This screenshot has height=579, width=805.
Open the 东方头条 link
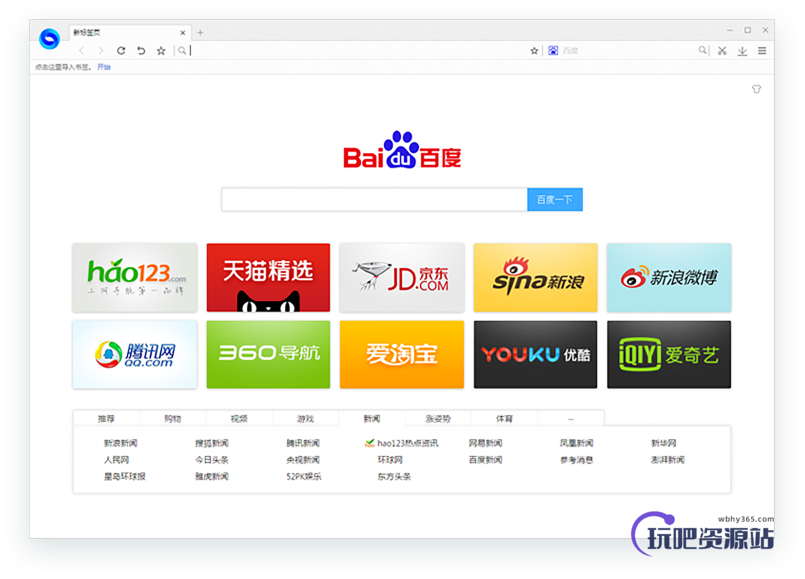click(x=394, y=476)
